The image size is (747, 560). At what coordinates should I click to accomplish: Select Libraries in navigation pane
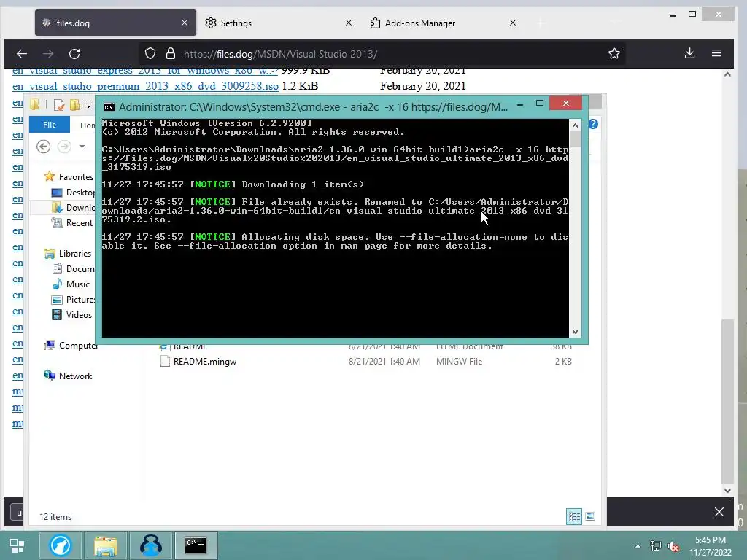coord(68,253)
